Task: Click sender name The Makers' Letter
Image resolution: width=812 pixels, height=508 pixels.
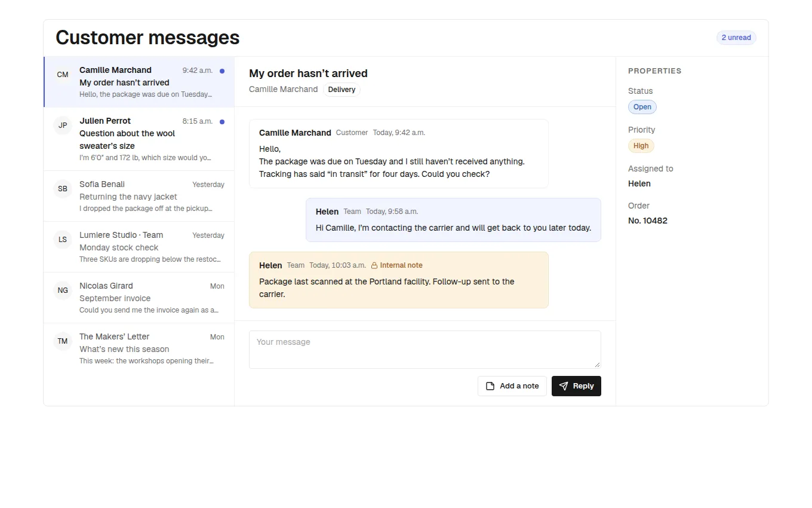Action: pyautogui.click(x=115, y=336)
